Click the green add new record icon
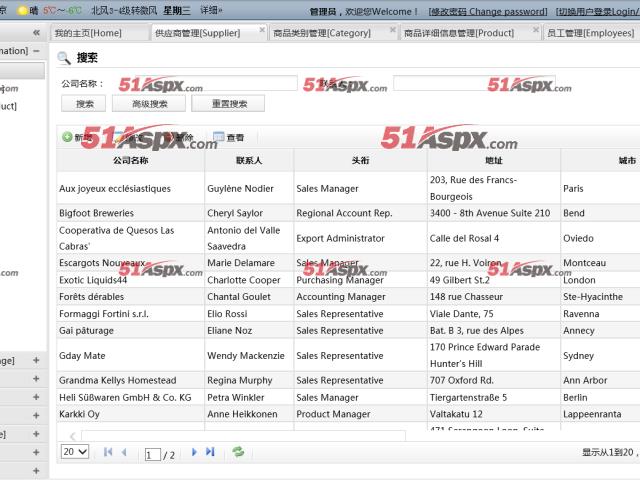 coord(67,138)
